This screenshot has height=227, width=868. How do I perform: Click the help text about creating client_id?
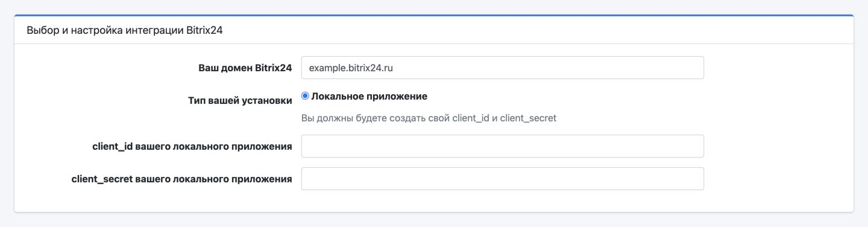429,118
